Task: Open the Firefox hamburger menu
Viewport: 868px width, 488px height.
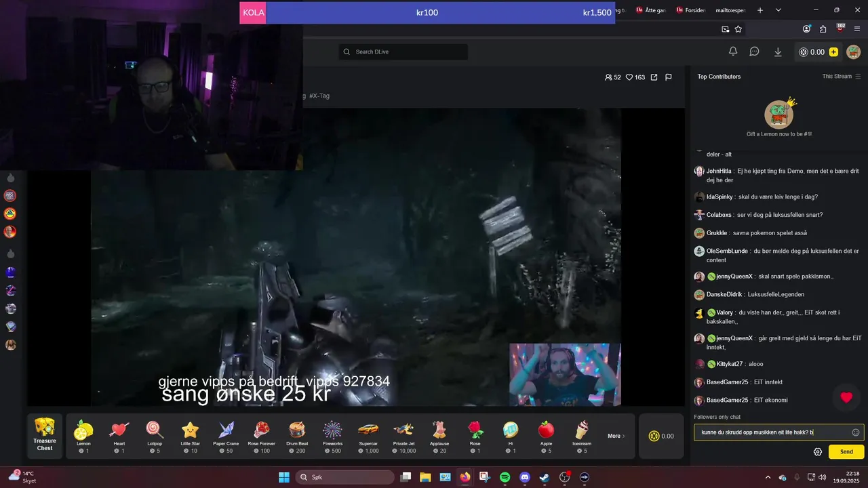Action: pyautogui.click(x=856, y=29)
